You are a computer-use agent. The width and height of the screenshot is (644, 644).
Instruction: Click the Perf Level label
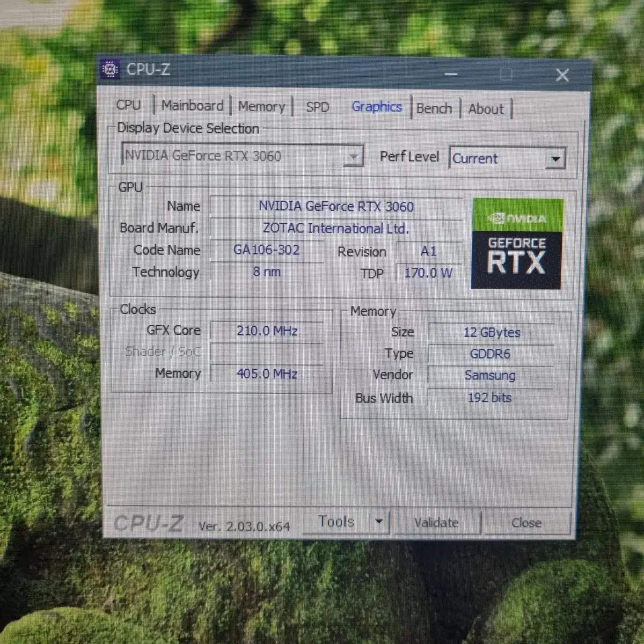pyautogui.click(x=409, y=156)
